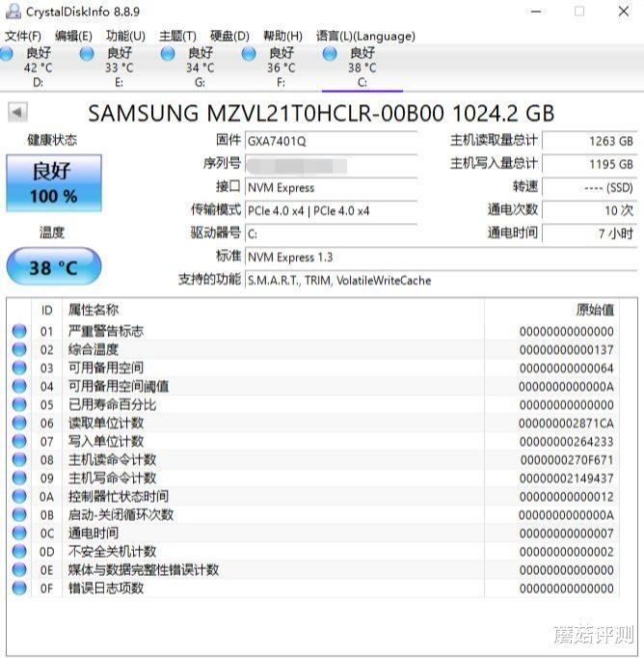644x658 pixels.
Task: Select the 已用寿命百分比 attribute name
Action: point(113,404)
